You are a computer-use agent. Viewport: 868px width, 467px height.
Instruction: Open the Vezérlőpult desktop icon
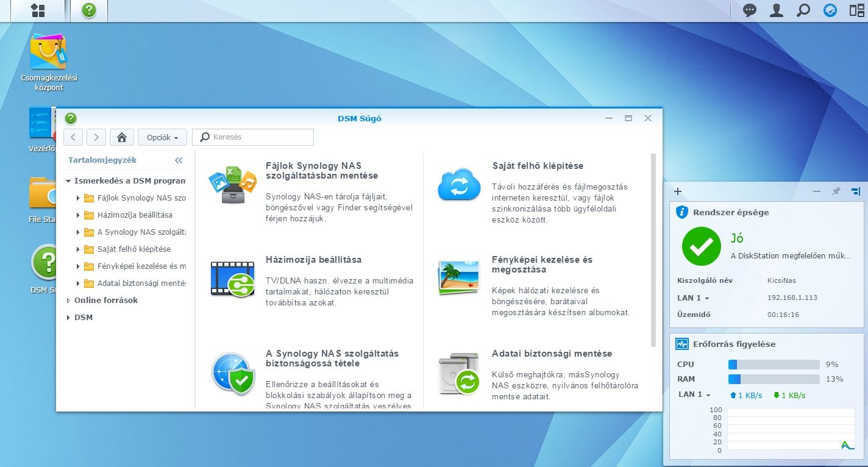click(x=41, y=129)
